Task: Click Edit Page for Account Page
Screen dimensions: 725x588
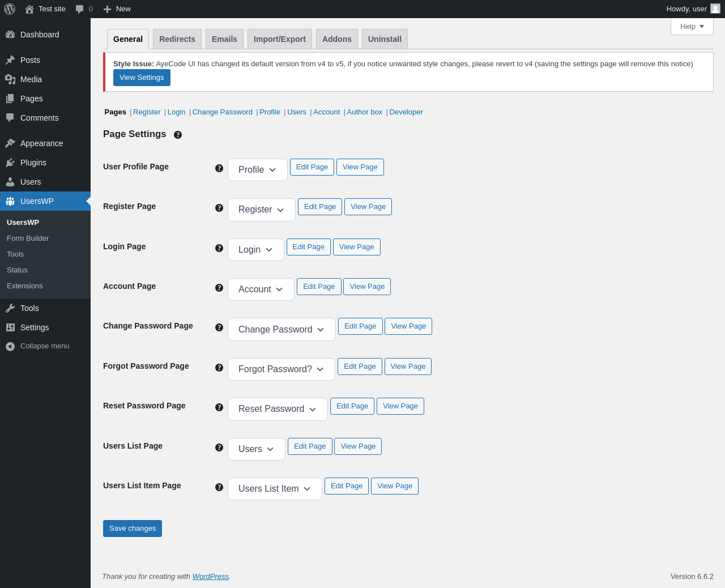Action: (319, 287)
